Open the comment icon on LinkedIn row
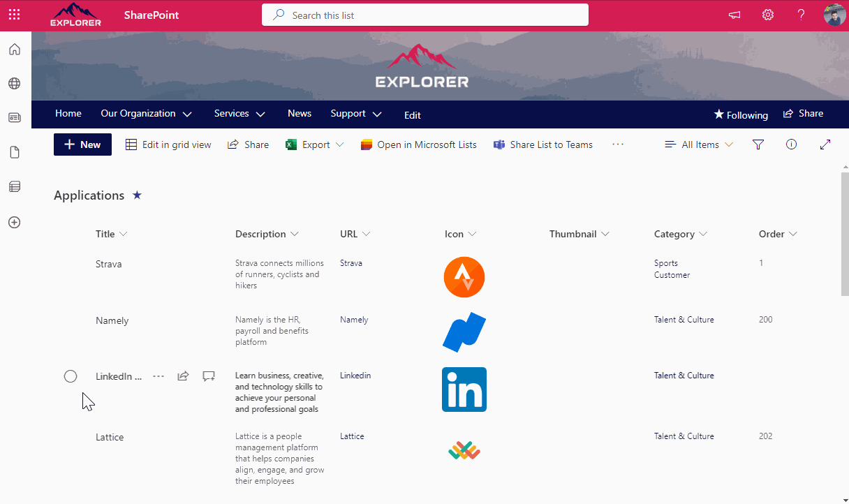The image size is (849, 504). 208,376
